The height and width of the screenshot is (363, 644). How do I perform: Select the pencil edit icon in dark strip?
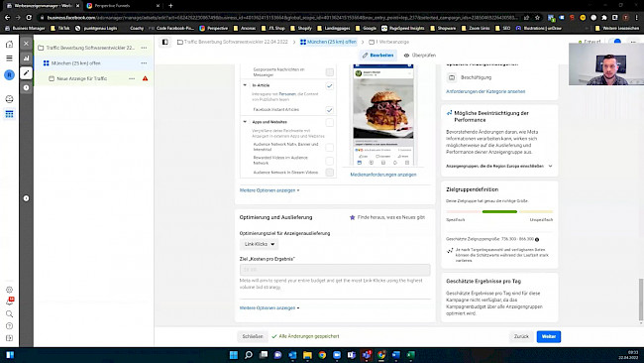[27, 72]
